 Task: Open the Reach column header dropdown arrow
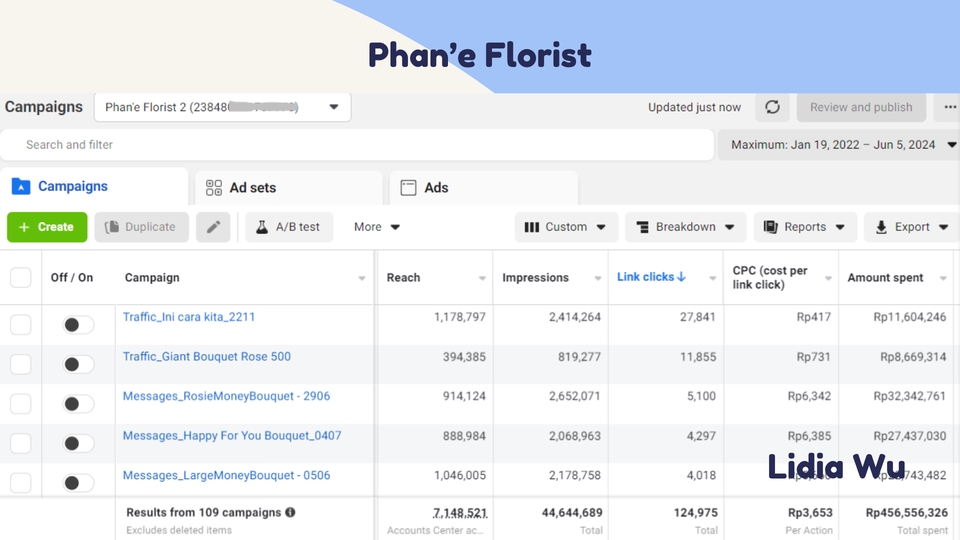tap(482, 279)
